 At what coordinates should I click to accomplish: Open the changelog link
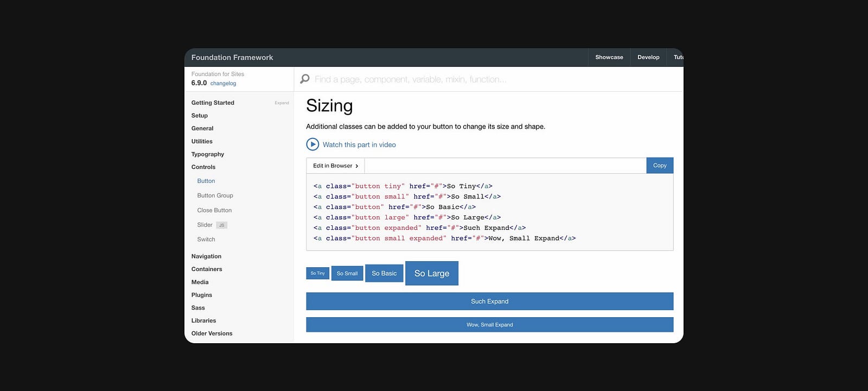223,84
